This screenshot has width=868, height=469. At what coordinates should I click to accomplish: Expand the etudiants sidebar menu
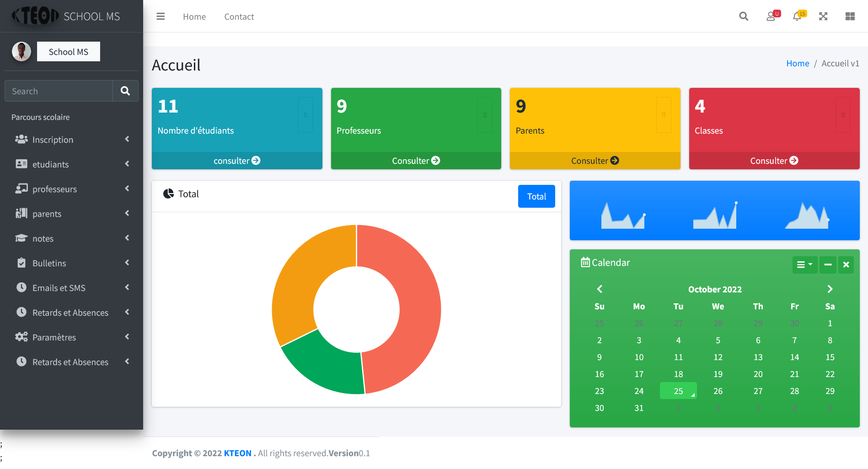71,164
